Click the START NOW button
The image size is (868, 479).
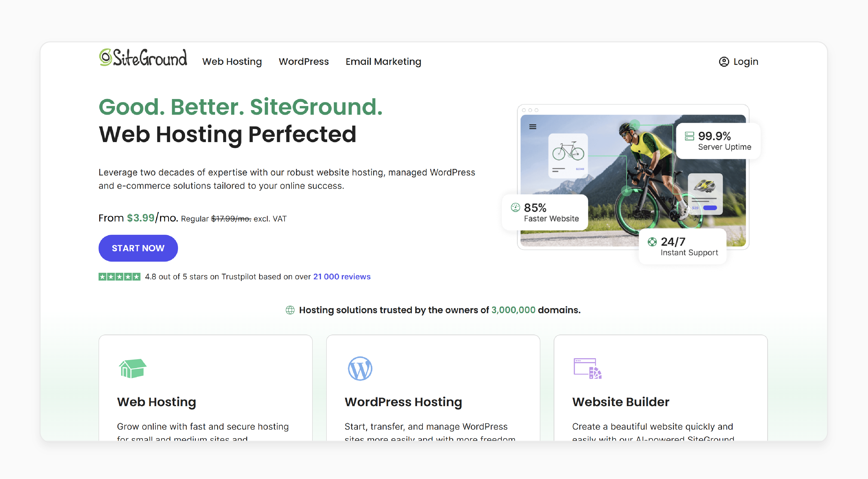[138, 248]
